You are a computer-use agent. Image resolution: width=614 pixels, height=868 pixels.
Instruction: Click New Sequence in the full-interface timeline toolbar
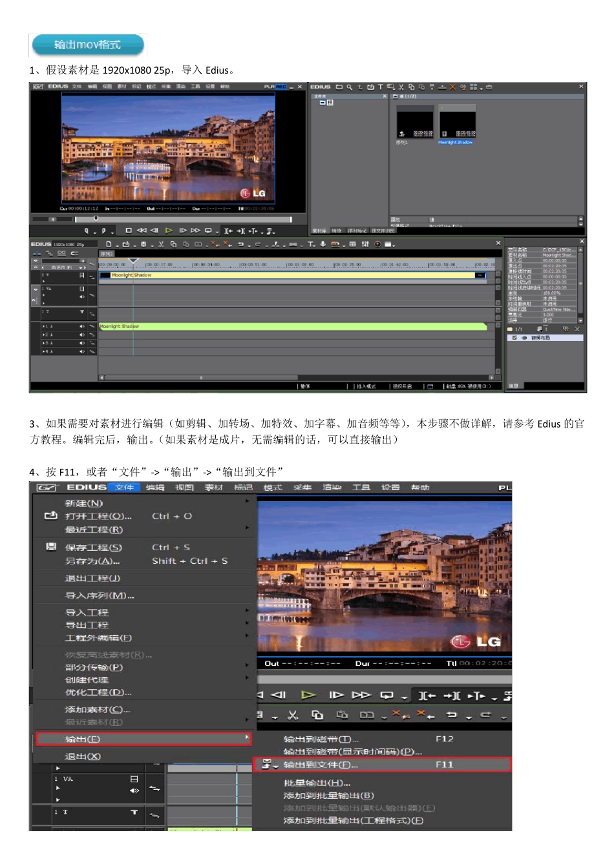pyautogui.click(x=109, y=244)
